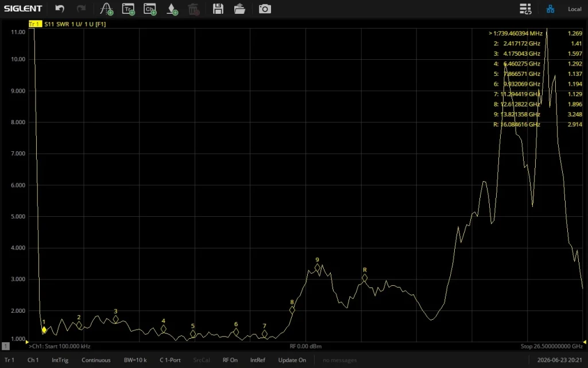Click marker 3 readout 4.175043 GHz
The height and width of the screenshot is (368, 588).
[521, 53]
